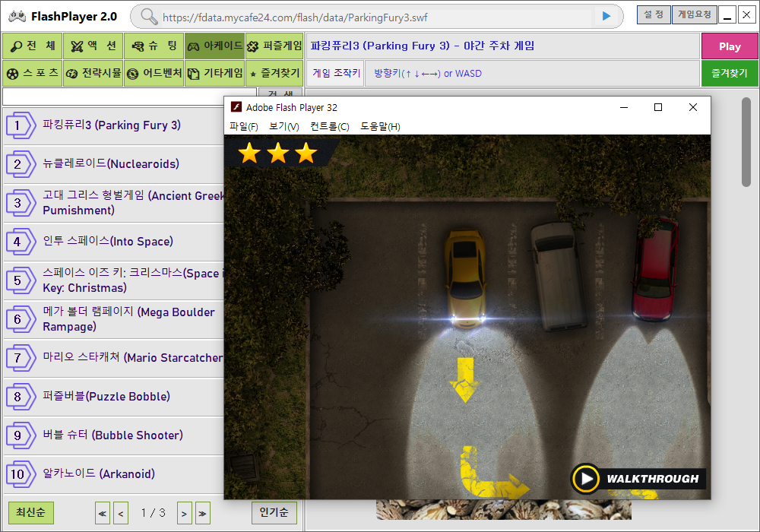This screenshot has width=760, height=532.
Task: Click the blue play arrow beside URL
Action: pos(606,16)
